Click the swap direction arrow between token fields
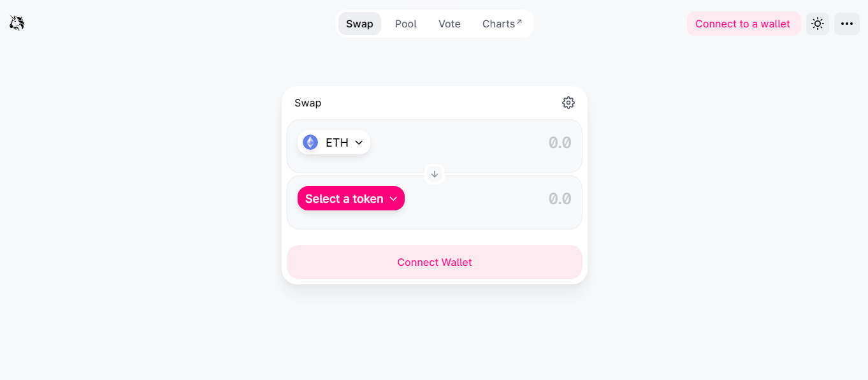This screenshot has height=380, width=868. point(435,174)
